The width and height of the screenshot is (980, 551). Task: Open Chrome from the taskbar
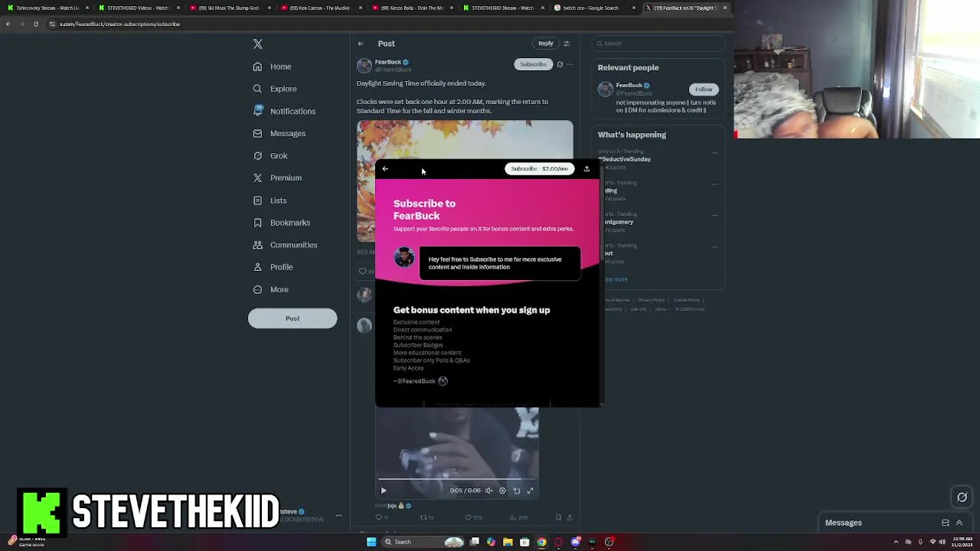[541, 542]
